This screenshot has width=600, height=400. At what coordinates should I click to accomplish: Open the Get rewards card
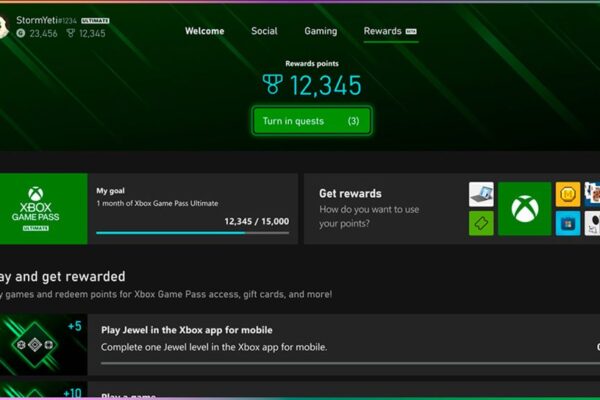(x=452, y=209)
